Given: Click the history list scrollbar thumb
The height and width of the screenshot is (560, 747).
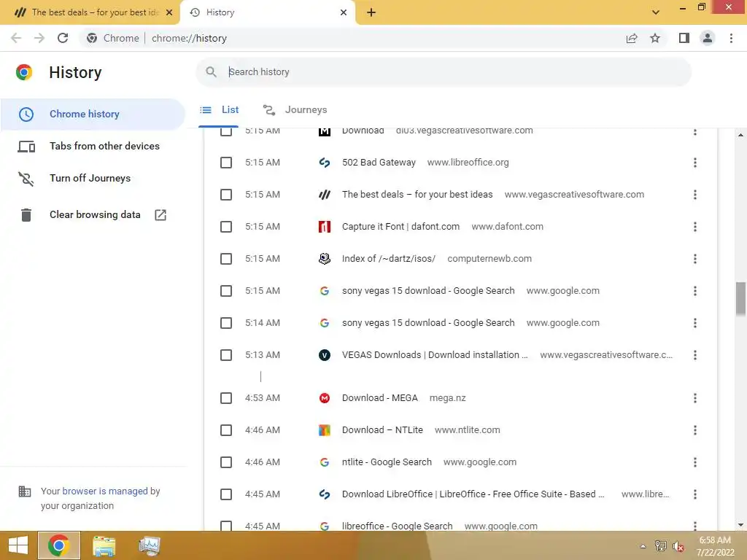Looking at the screenshot, I should [740, 298].
